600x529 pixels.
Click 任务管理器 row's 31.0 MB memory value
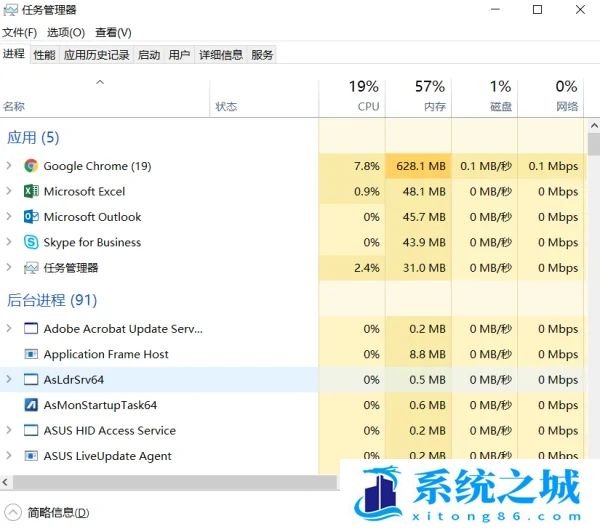(x=424, y=268)
